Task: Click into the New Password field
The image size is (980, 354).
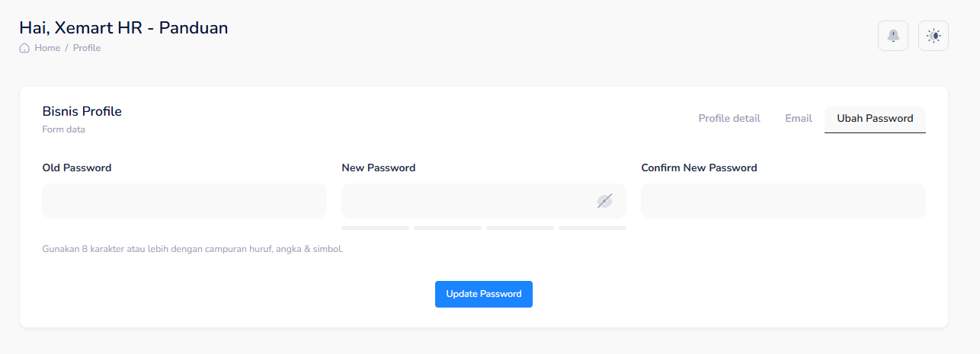Action: pos(466,201)
